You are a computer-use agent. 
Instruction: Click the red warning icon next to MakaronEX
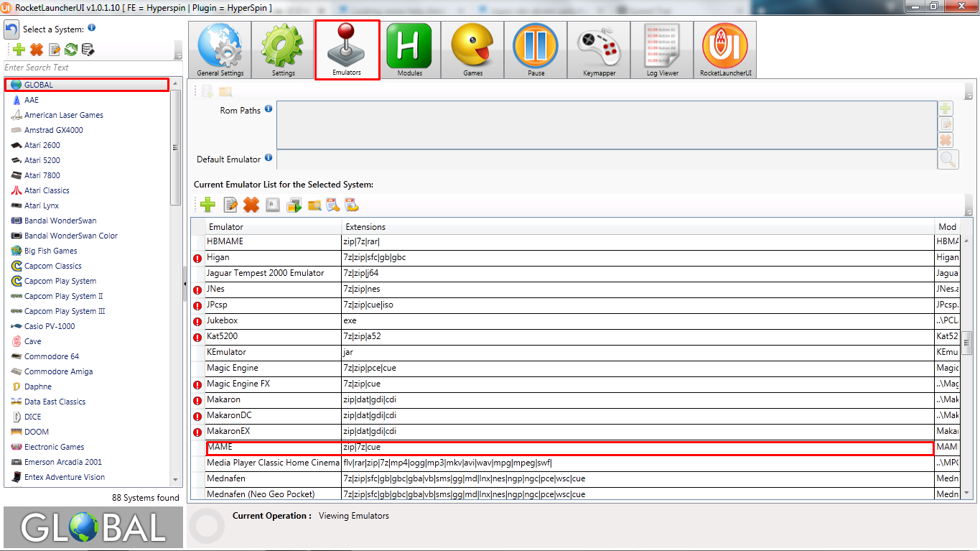point(197,432)
